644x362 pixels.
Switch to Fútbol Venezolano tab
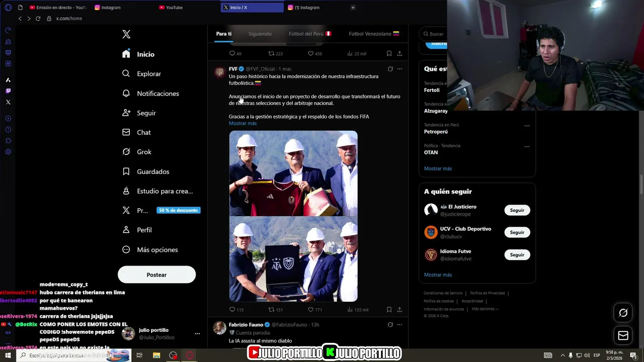coord(374,34)
